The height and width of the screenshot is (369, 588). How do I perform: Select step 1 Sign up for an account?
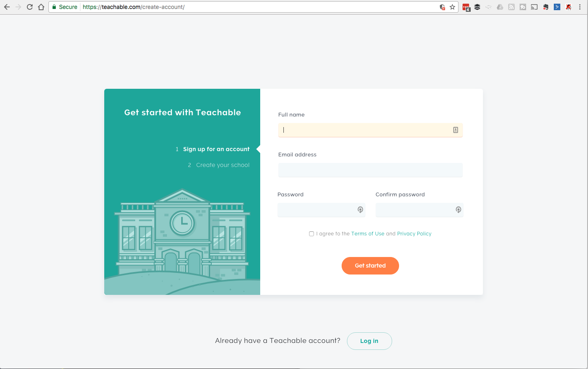(213, 149)
